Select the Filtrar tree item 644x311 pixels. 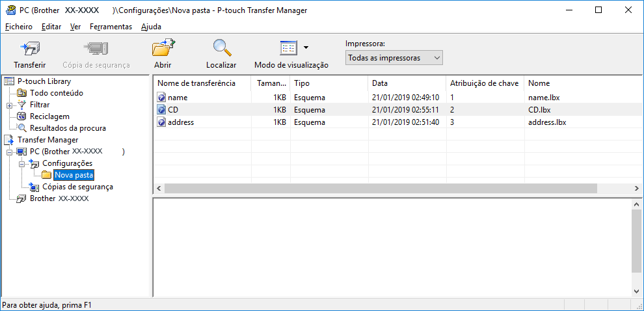coord(40,105)
